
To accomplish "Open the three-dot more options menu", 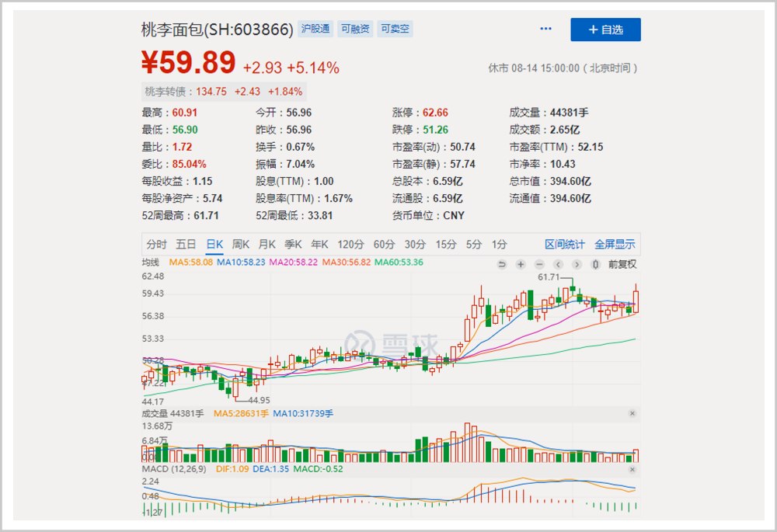I will (x=545, y=29).
